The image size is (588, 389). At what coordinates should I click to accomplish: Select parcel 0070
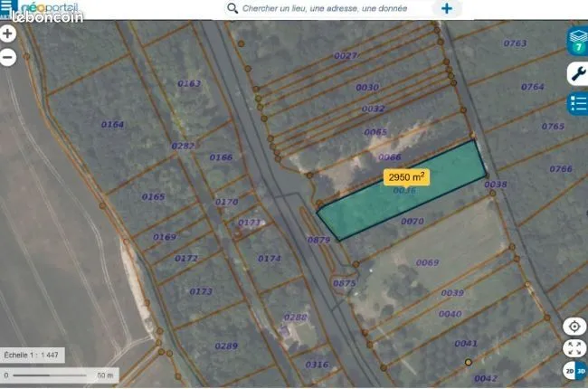(413, 222)
